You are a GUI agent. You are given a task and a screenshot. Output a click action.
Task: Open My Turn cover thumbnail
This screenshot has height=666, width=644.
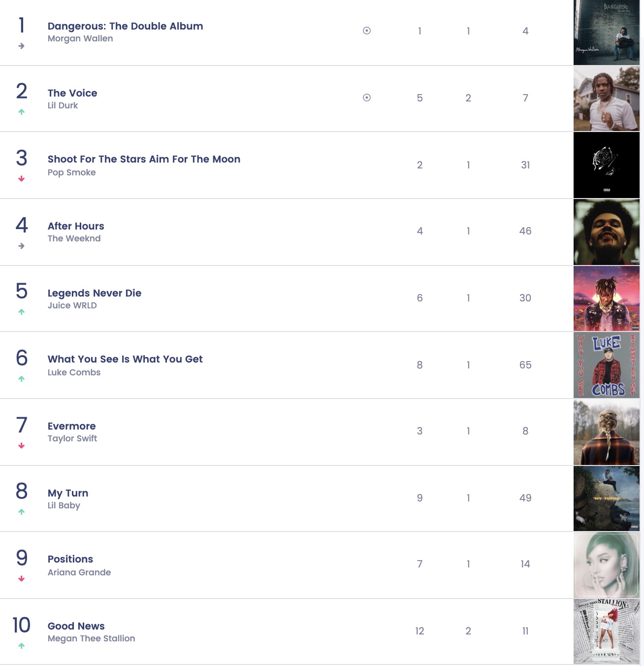607,498
